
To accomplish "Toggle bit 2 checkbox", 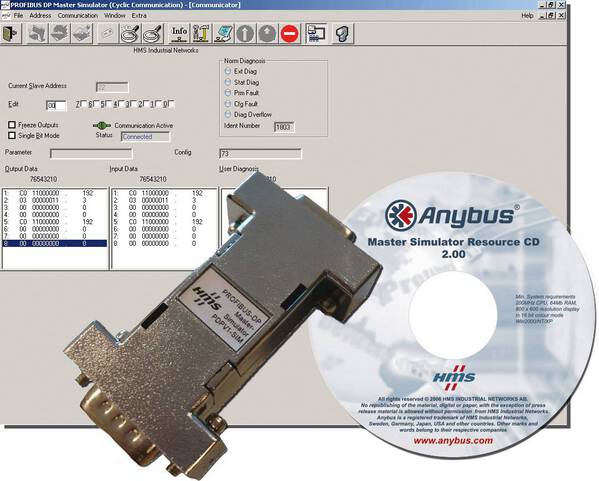I will click(146, 104).
